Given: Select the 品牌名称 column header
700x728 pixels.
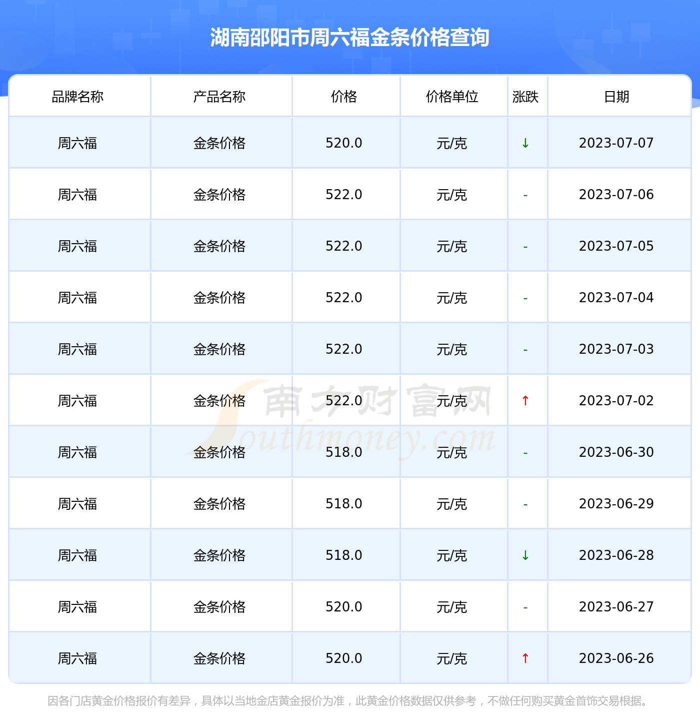Looking at the screenshot, I should (x=77, y=97).
